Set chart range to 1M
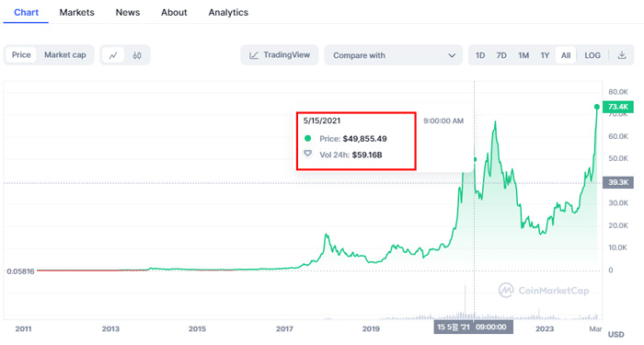The height and width of the screenshot is (345, 644). point(523,55)
